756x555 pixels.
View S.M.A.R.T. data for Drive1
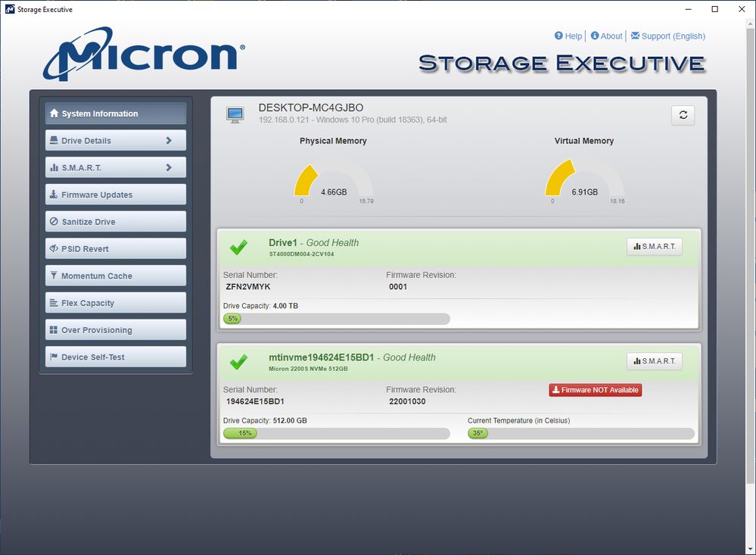[655, 247]
